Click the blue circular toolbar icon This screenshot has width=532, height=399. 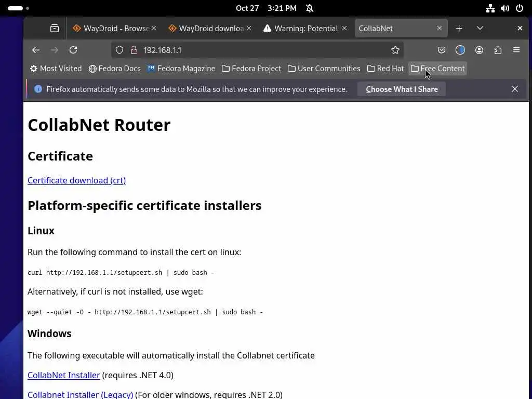(460, 50)
